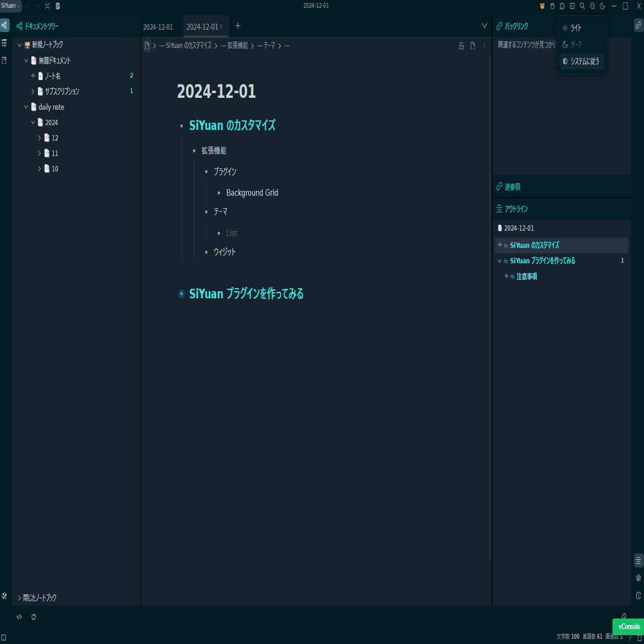Click the red mask plugin icon

(x=542, y=6)
